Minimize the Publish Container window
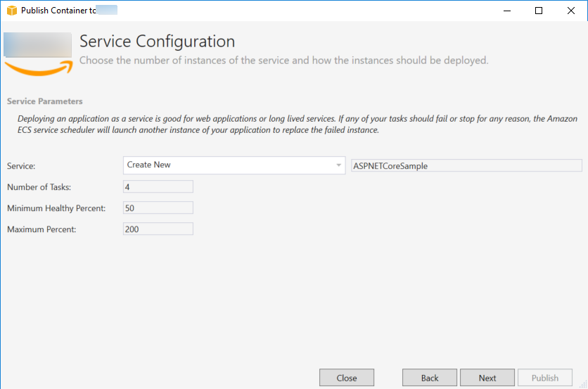Screen dimensions: 588x389 (506, 11)
